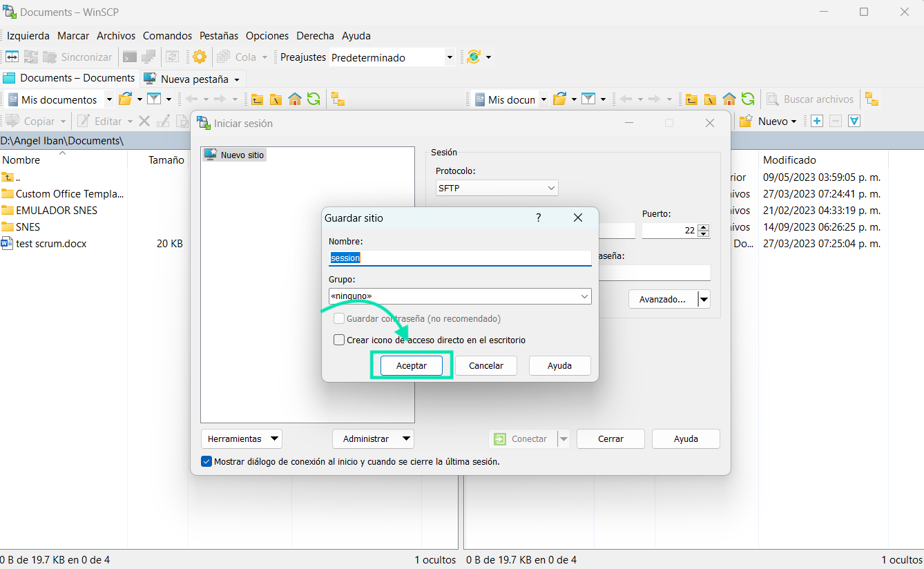Uncheck Mostrar diálogo de conexión al inicio
Screen dimensions: 924x569
206,461
